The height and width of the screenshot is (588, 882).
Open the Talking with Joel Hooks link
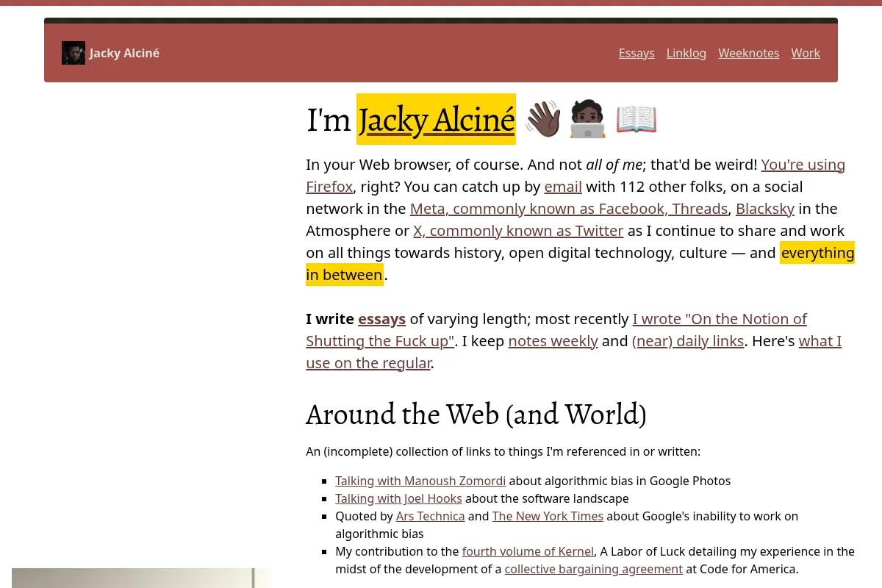[398, 498]
